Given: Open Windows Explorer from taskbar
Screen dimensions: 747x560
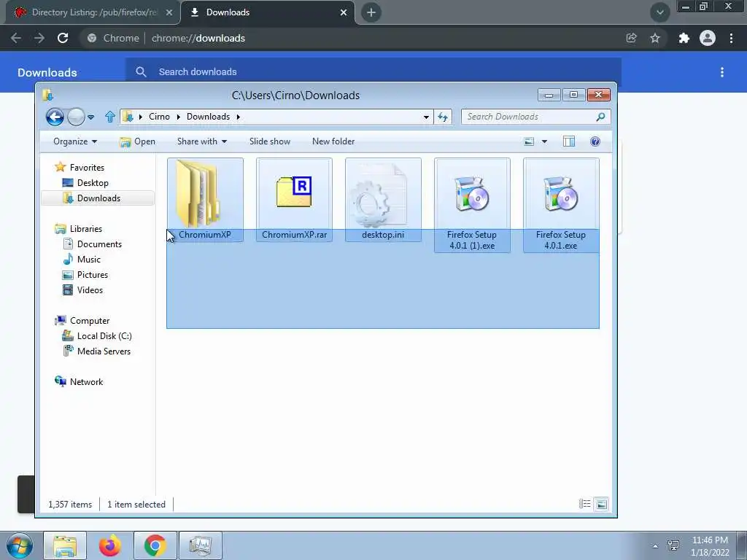Looking at the screenshot, I should click(x=65, y=545).
